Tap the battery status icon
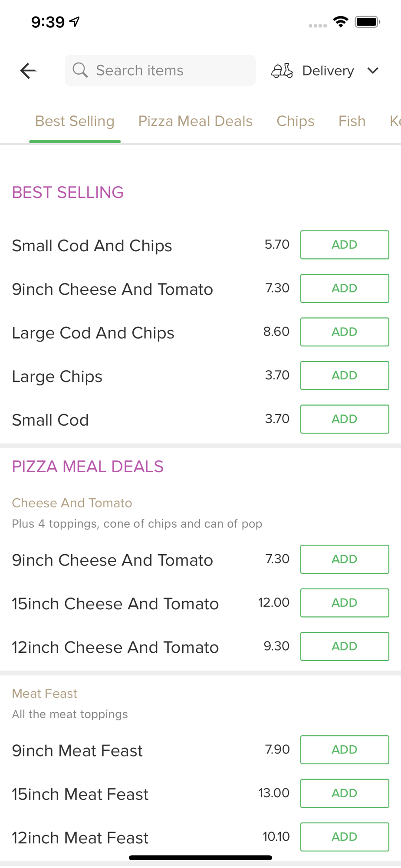Screen dimensions: 401x868 [368, 22]
